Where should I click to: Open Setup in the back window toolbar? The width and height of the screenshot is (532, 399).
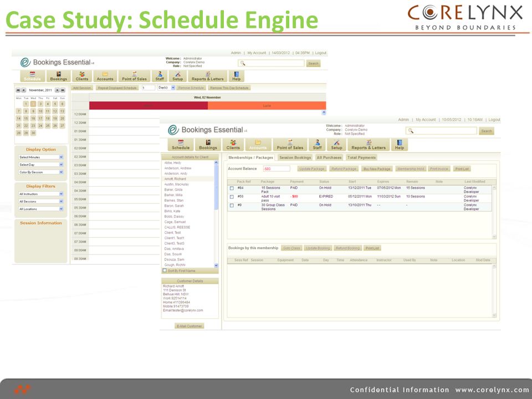coord(177,76)
